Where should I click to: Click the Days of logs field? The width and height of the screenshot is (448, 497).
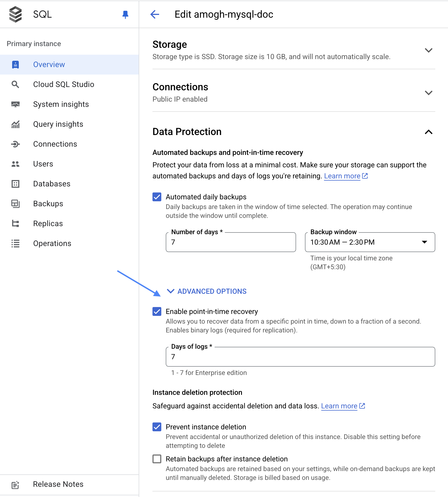pyautogui.click(x=300, y=357)
